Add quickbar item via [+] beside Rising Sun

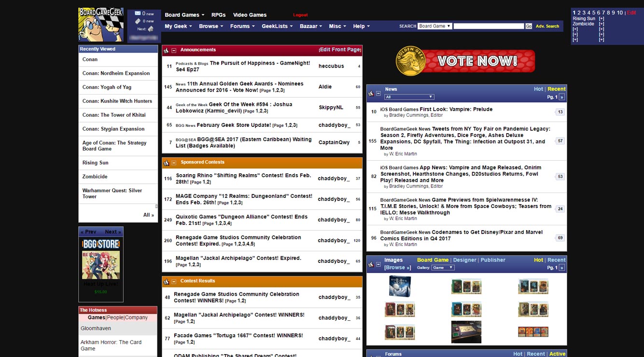(602, 18)
